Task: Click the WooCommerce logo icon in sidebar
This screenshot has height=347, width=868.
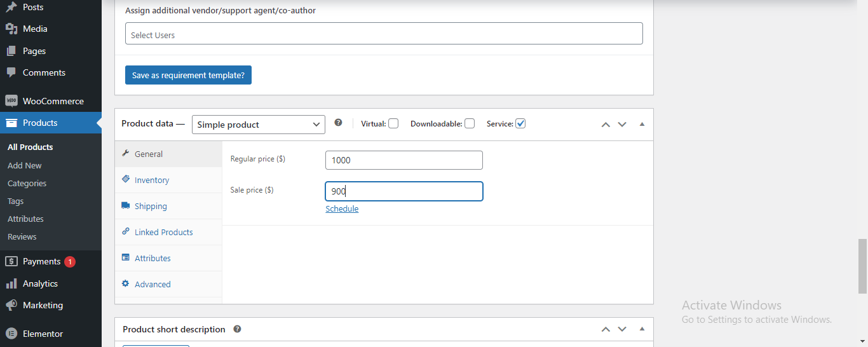Action: [11, 101]
